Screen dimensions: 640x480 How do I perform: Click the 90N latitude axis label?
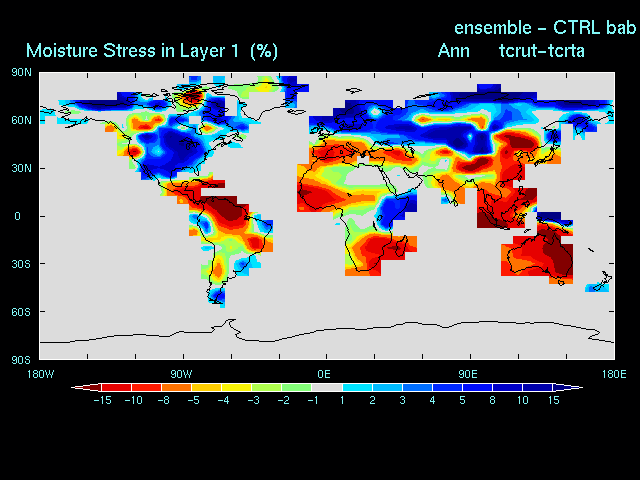click(x=21, y=72)
